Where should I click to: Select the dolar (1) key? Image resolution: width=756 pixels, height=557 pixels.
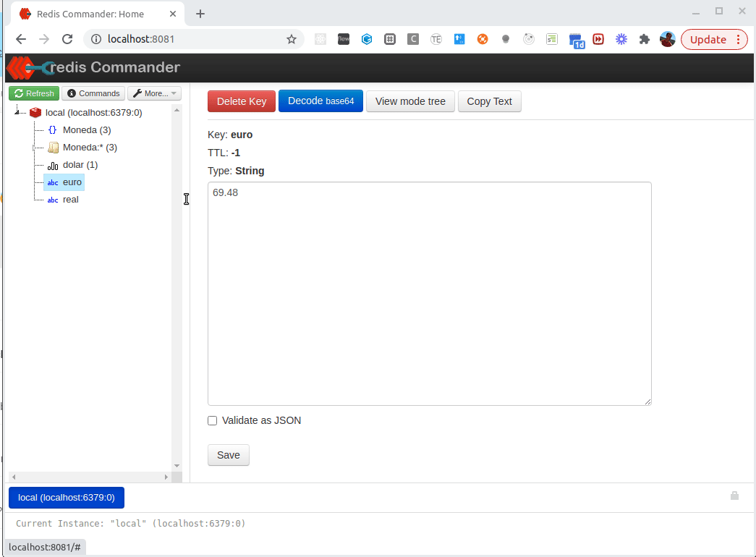click(x=80, y=164)
